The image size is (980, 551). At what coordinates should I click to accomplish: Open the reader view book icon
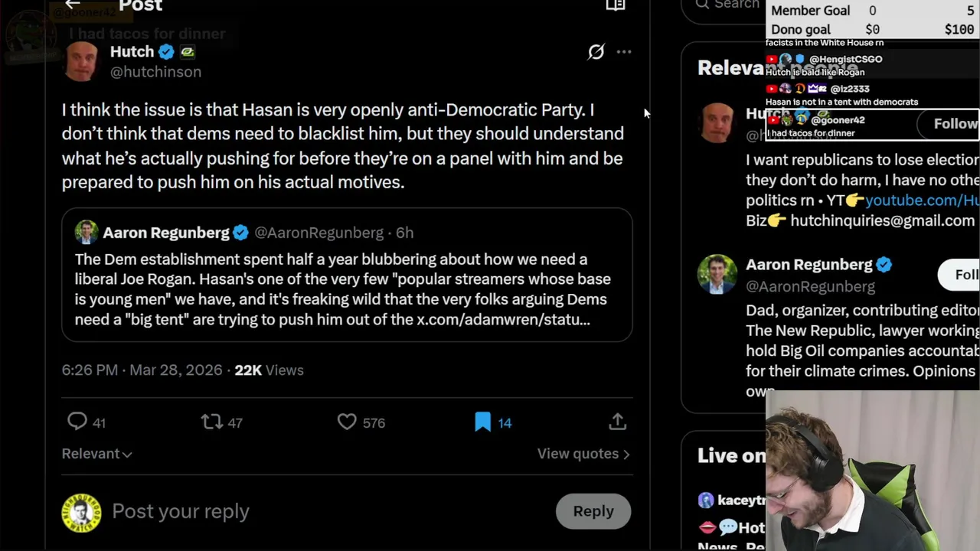click(x=616, y=5)
